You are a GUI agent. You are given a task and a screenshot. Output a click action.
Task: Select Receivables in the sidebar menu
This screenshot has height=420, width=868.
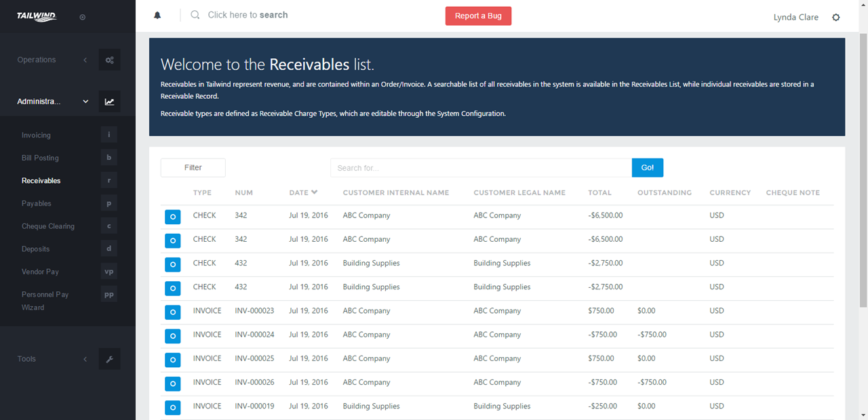point(41,180)
